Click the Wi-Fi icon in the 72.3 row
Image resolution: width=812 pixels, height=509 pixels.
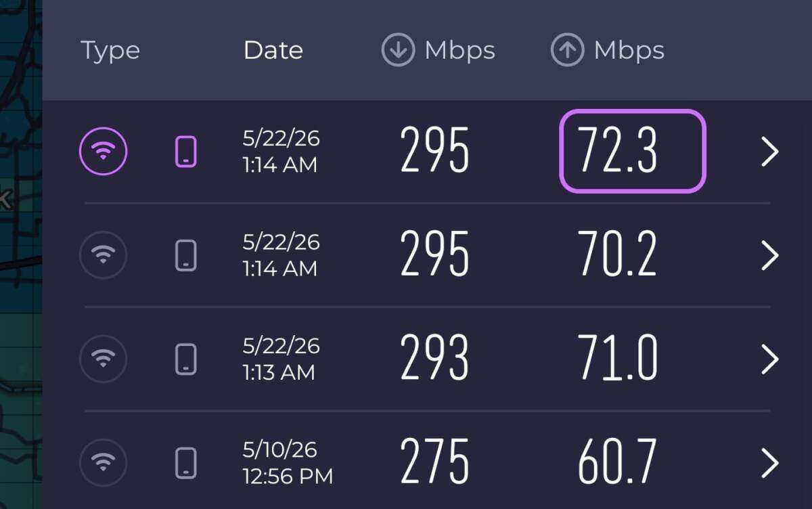[104, 151]
